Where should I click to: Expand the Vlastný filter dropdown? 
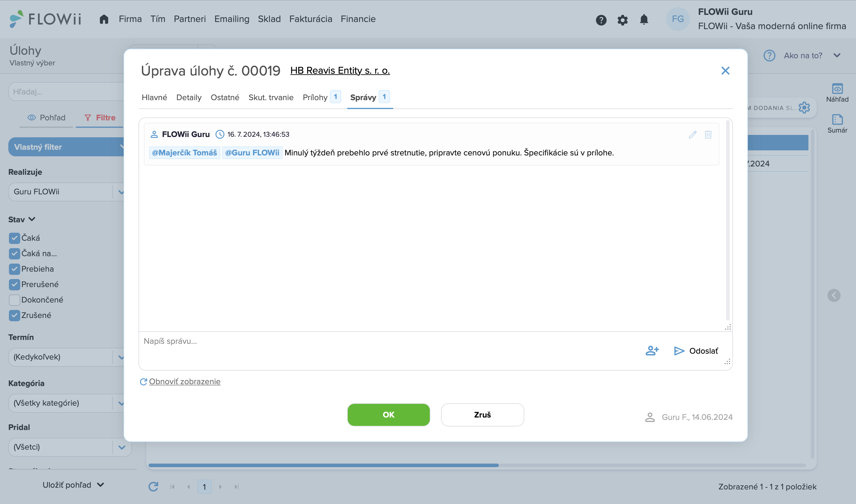coord(66,147)
